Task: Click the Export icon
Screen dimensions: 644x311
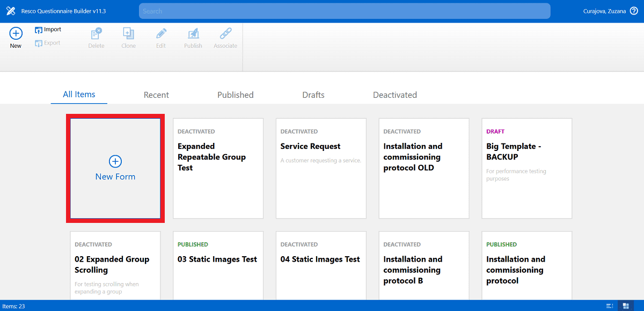Action: pos(39,44)
